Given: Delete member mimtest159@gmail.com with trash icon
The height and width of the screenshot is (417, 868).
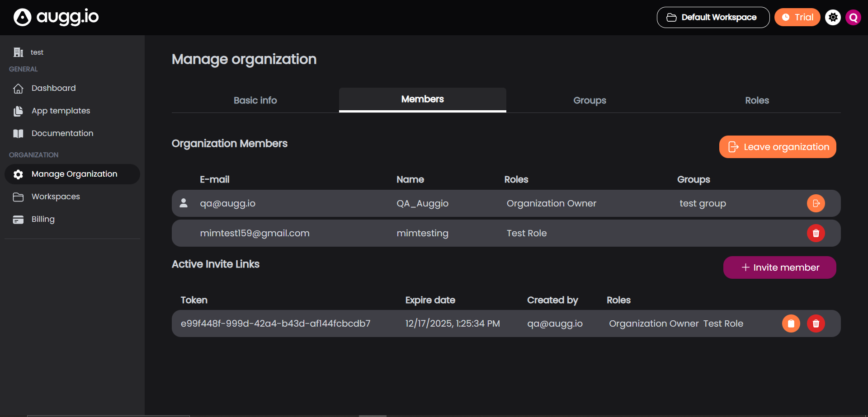Looking at the screenshot, I should point(816,233).
